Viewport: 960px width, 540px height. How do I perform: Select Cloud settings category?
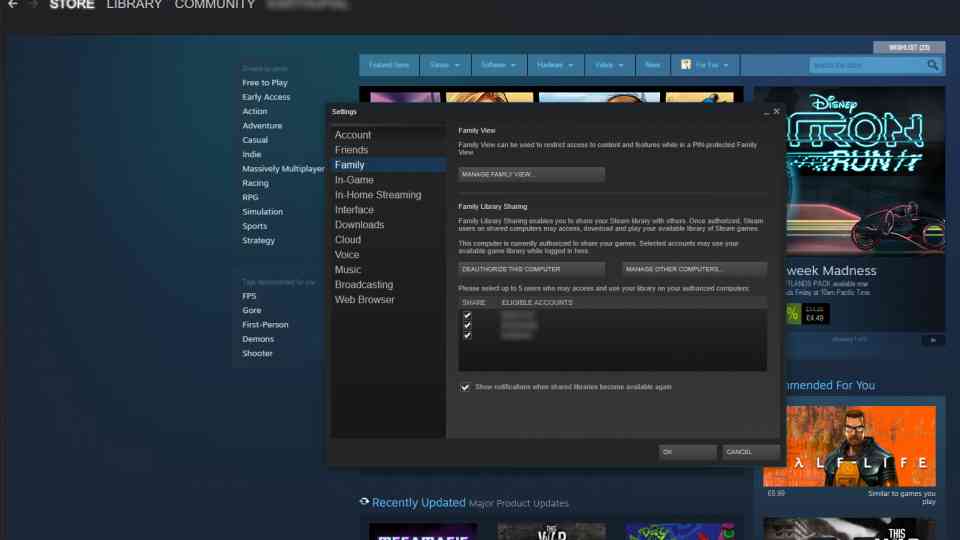point(388,240)
